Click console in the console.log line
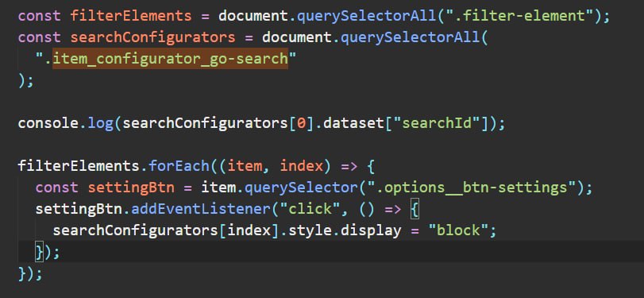The height and width of the screenshot is (298, 644). (48, 123)
